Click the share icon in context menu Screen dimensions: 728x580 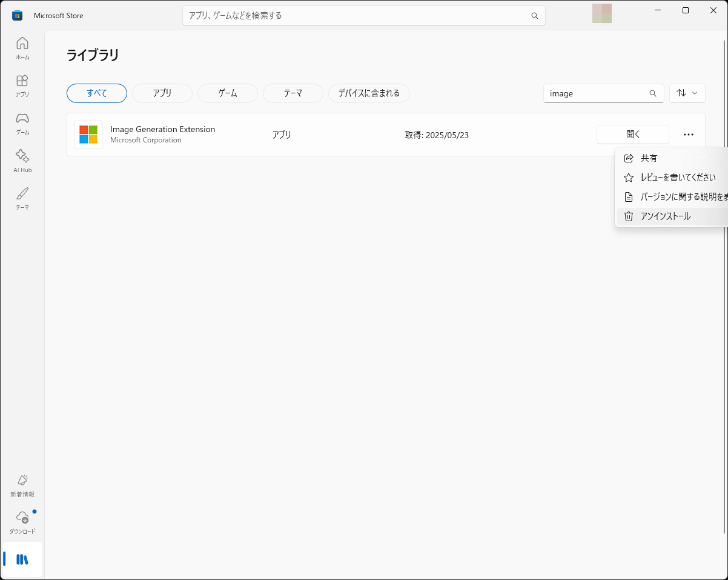tap(629, 158)
